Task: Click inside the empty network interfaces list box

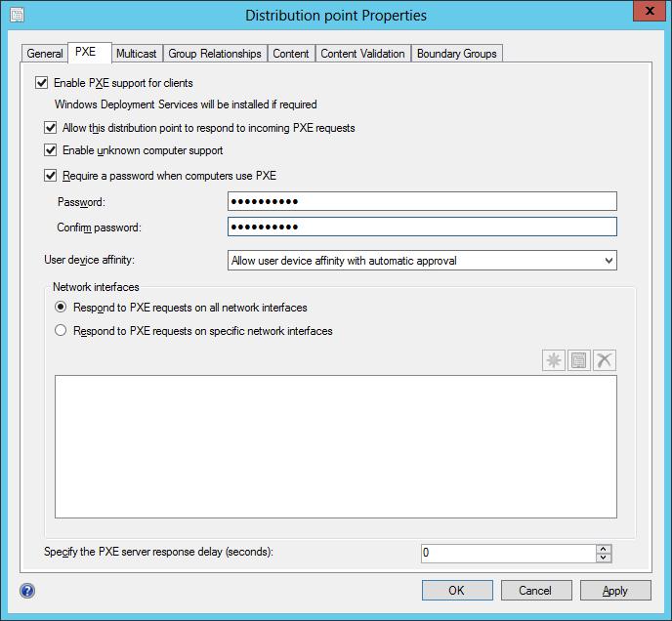Action: pos(336,446)
